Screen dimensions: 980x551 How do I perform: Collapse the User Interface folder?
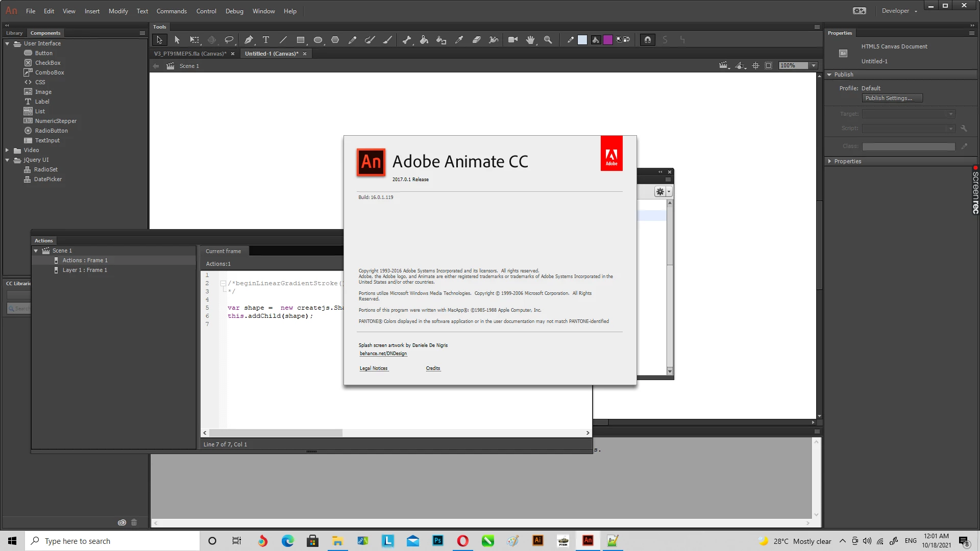(x=7, y=44)
